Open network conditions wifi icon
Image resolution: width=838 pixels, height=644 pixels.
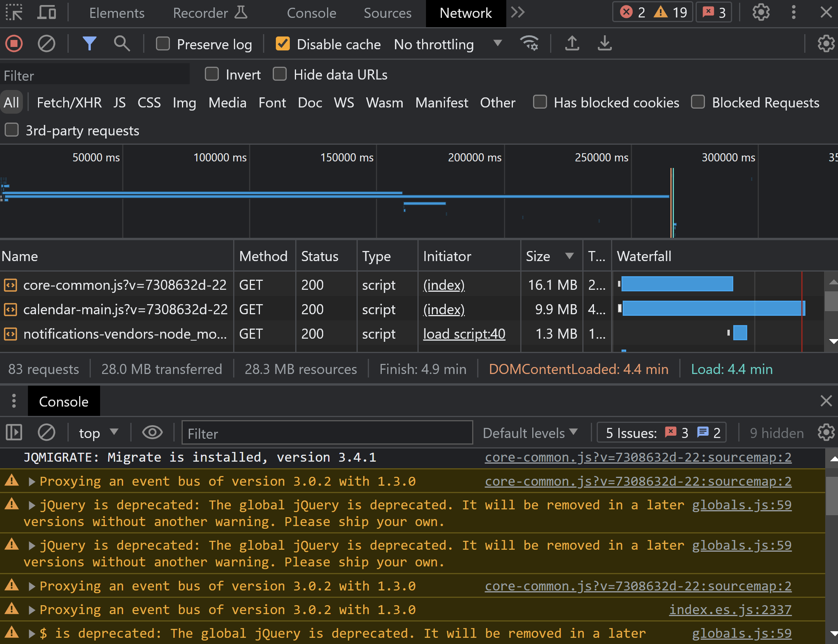click(x=529, y=44)
